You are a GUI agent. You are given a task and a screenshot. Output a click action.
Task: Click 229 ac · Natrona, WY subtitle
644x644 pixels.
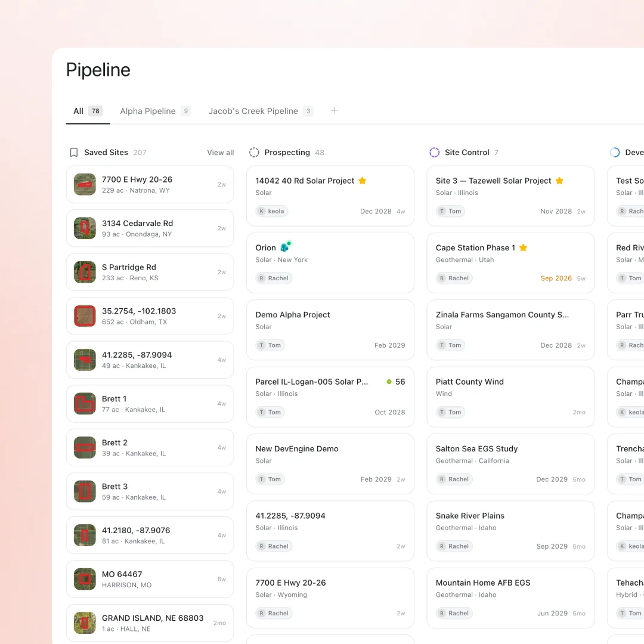(x=135, y=190)
